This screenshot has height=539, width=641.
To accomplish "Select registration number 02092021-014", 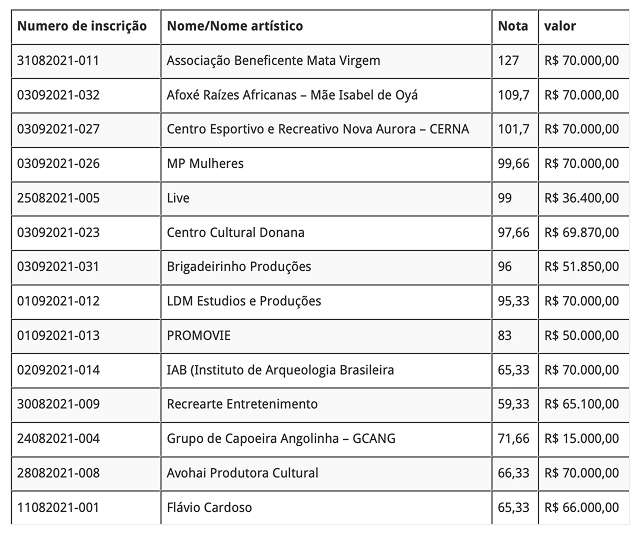I will [59, 370].
